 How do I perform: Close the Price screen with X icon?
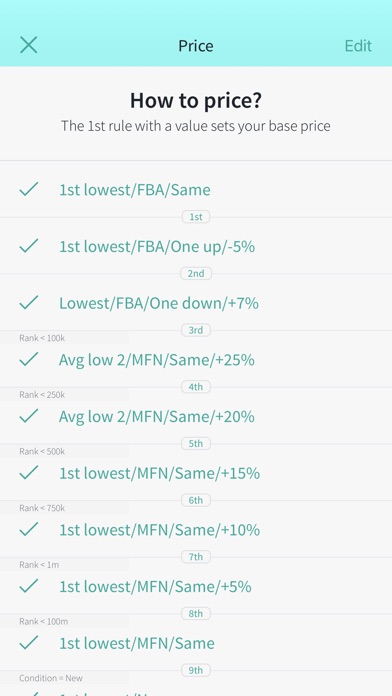(29, 45)
